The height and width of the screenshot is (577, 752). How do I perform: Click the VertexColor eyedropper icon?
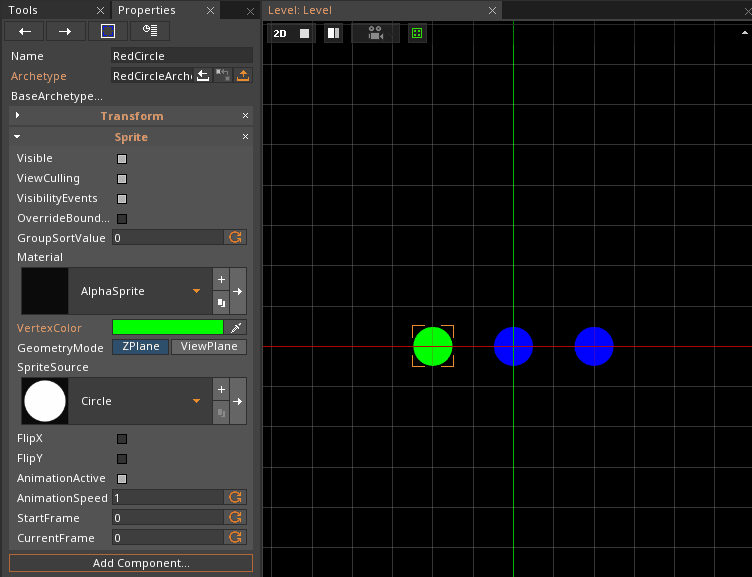pos(237,327)
